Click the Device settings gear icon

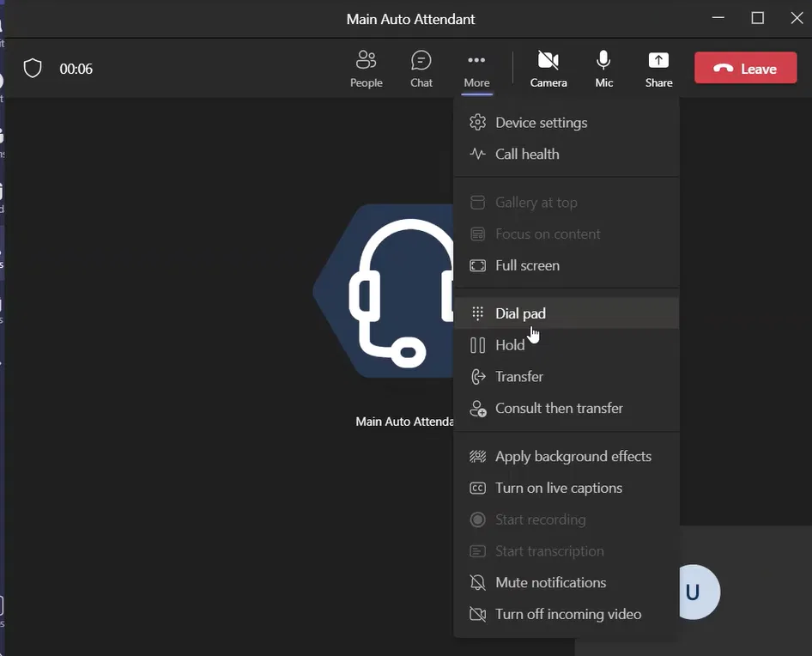tap(478, 123)
